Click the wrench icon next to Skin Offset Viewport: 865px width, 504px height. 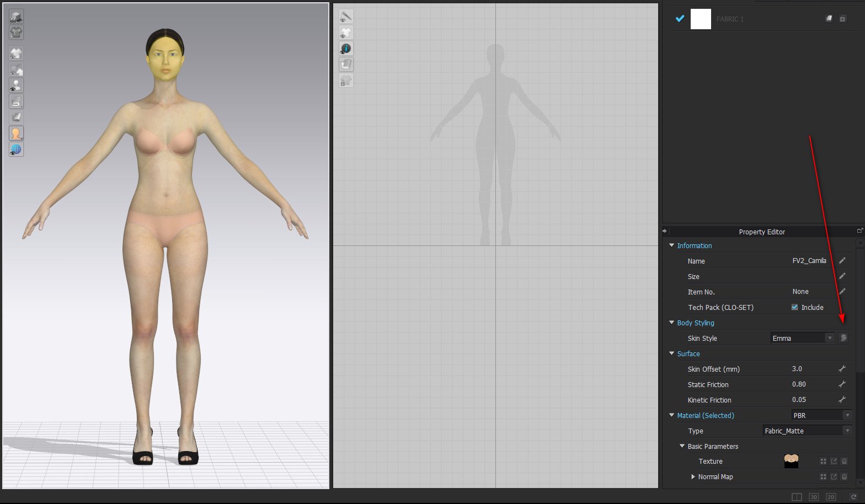tap(842, 369)
